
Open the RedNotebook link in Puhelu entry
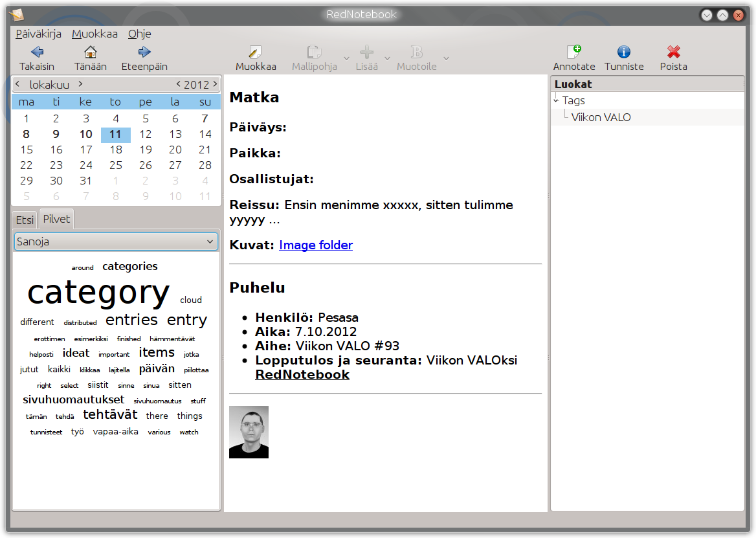302,375
